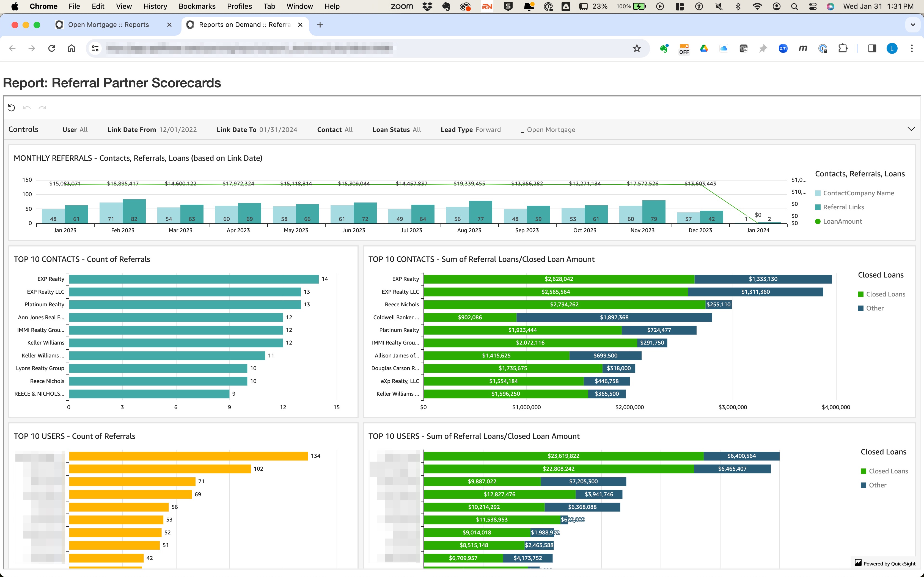Reload the page with refresh icon
The image size is (924, 577).
(x=51, y=48)
